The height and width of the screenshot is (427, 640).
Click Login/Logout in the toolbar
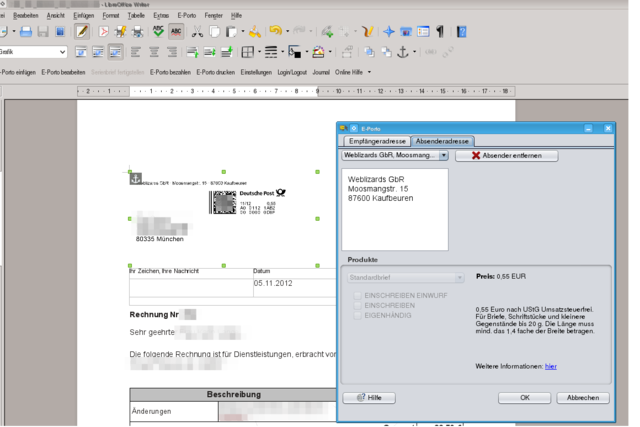(x=292, y=72)
